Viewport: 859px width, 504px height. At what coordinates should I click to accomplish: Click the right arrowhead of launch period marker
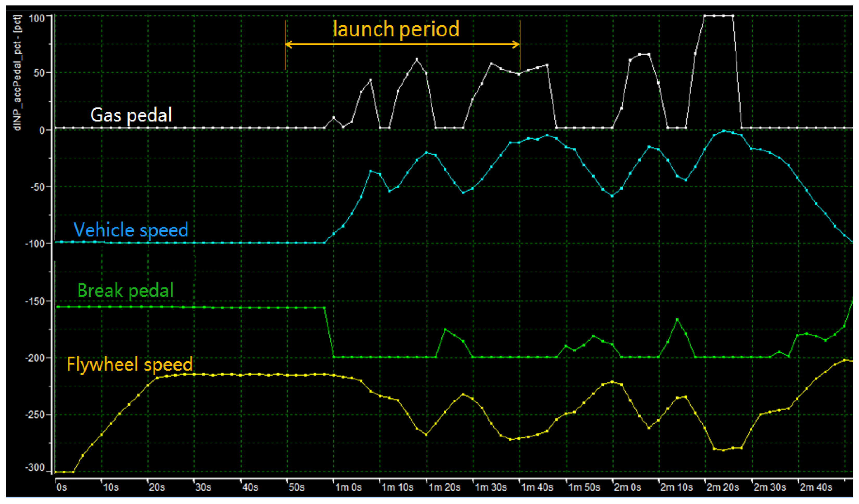tap(516, 44)
